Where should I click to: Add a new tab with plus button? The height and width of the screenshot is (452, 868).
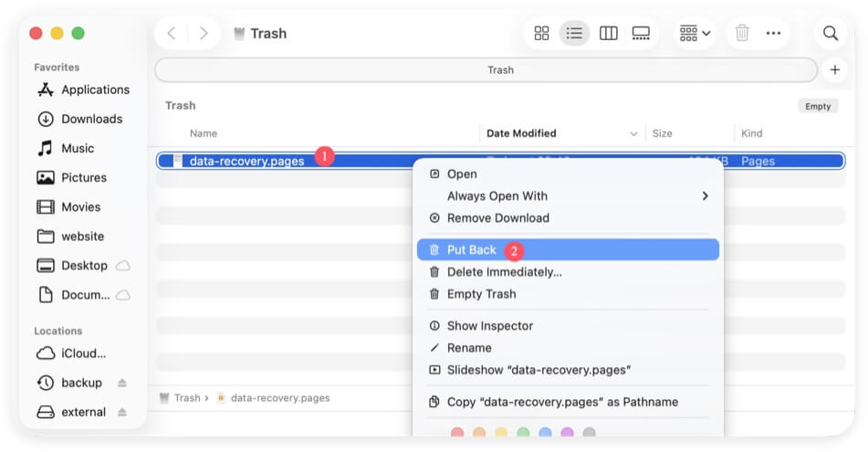[835, 69]
